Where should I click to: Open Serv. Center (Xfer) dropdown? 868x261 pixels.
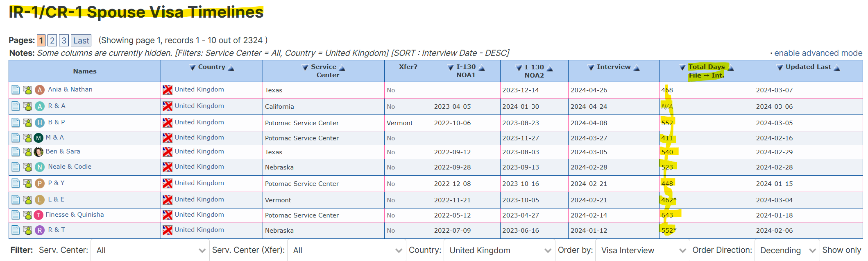pyautogui.click(x=347, y=250)
